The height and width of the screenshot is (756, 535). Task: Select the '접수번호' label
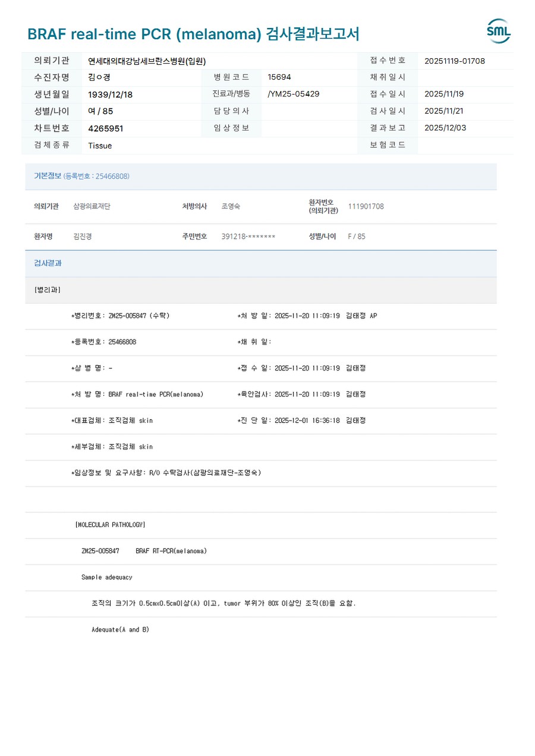coord(388,60)
